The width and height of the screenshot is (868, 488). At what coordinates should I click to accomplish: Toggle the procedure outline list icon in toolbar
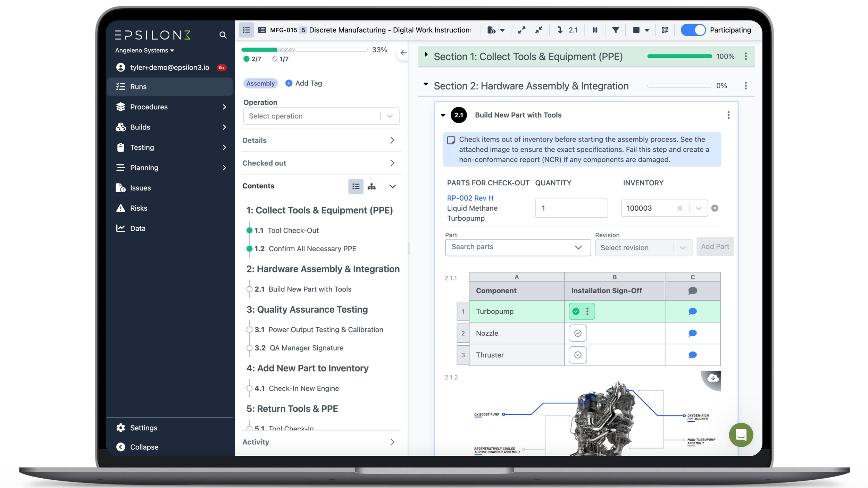246,30
